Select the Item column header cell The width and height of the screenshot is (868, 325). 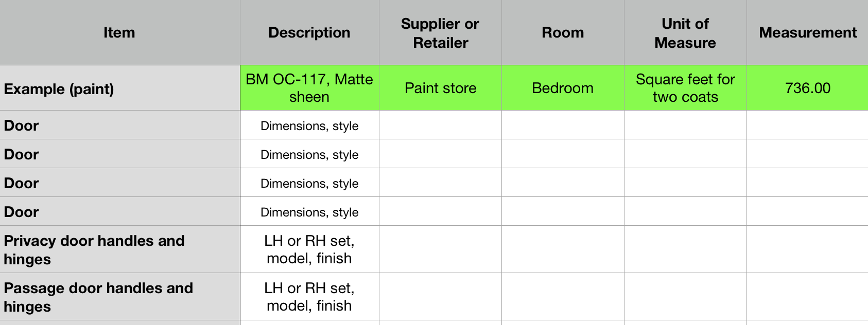point(119,32)
